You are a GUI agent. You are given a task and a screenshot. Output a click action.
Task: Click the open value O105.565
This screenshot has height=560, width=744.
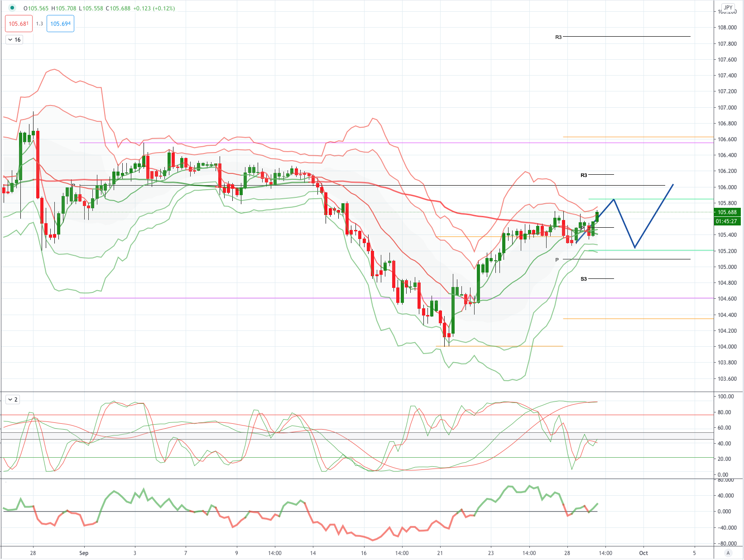[x=36, y=8]
